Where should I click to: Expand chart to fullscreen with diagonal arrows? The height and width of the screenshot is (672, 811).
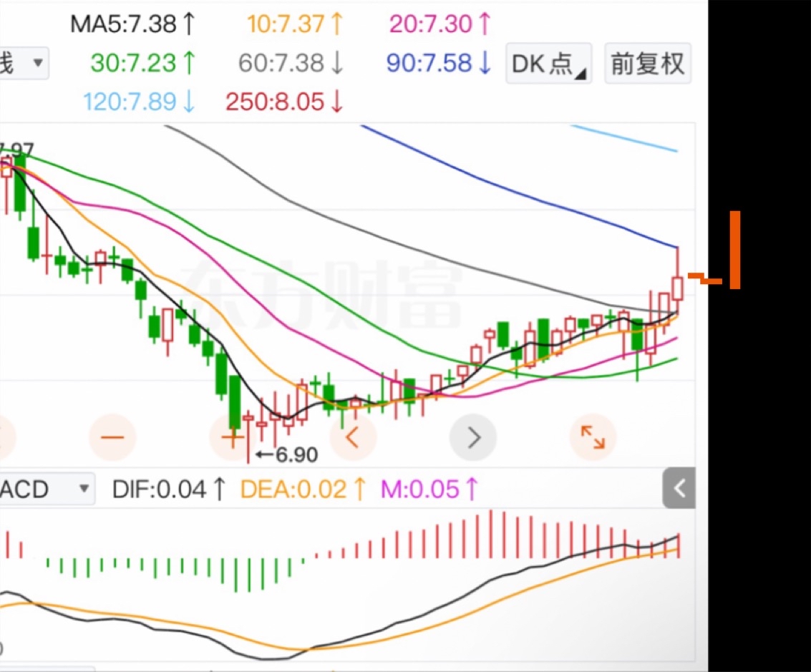593,437
